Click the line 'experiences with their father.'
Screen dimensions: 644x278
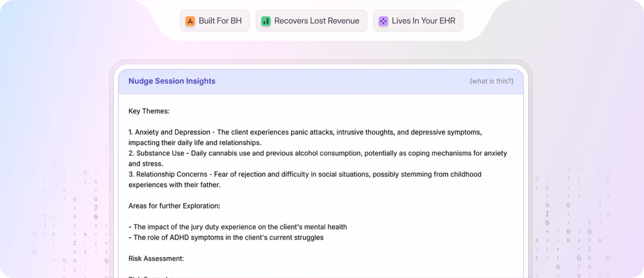pos(174,185)
